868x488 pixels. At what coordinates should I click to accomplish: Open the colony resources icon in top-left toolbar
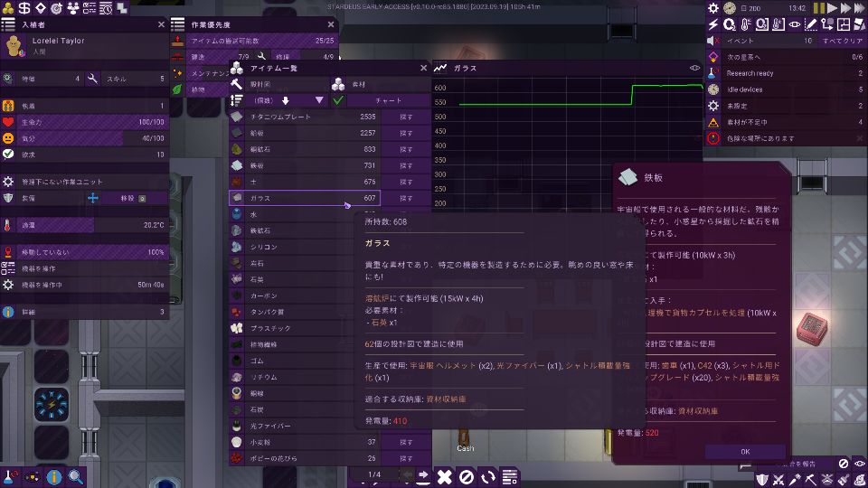(x=8, y=8)
